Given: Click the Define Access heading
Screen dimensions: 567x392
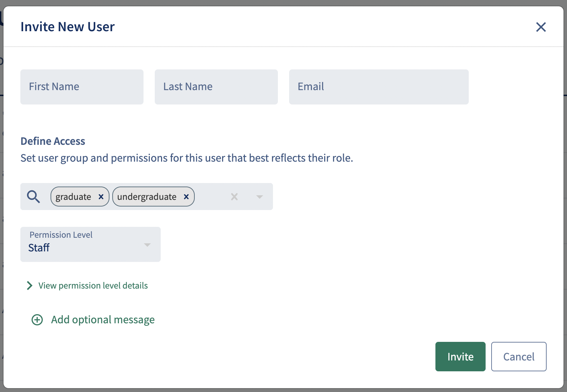Looking at the screenshot, I should [x=53, y=141].
